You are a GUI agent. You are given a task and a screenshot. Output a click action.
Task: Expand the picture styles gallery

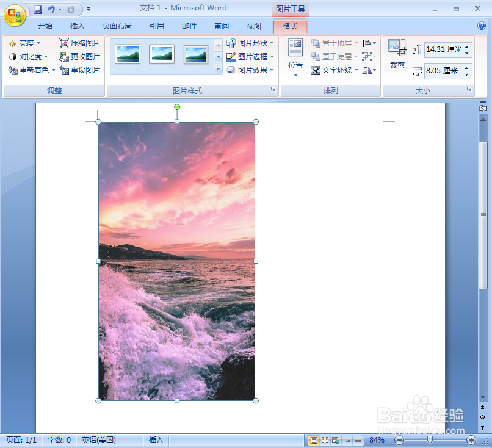click(x=218, y=69)
